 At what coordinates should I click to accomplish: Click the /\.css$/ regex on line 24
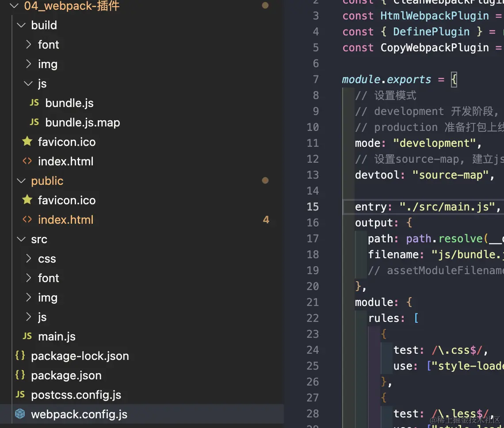click(457, 350)
